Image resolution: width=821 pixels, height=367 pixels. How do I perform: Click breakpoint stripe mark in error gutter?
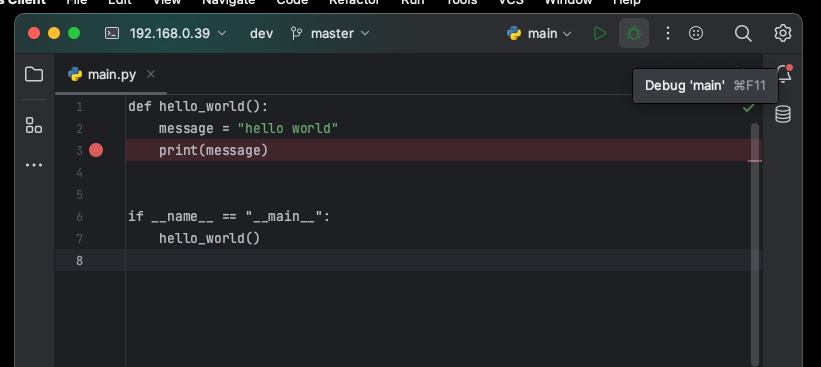pyautogui.click(x=755, y=161)
